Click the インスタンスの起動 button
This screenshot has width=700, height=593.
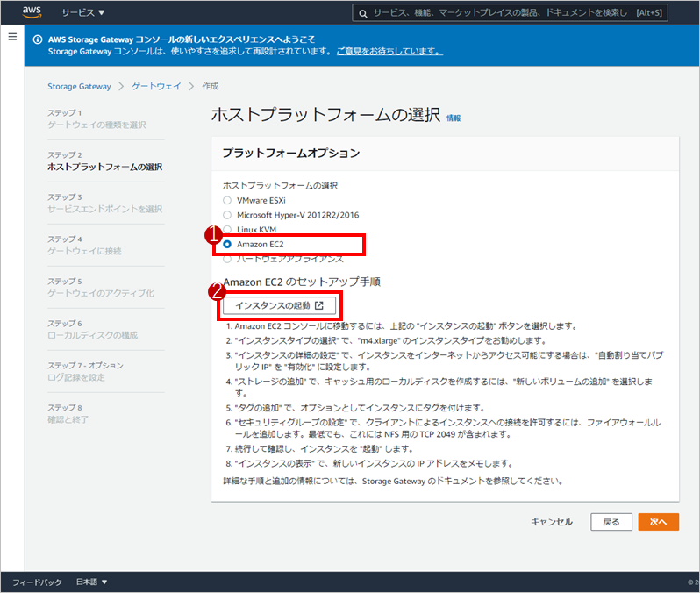pos(280,305)
